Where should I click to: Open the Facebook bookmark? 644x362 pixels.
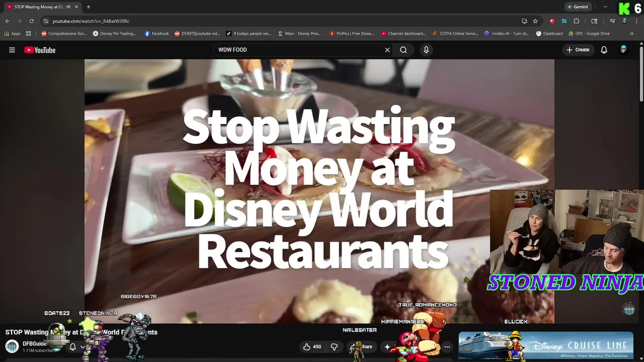click(x=157, y=34)
